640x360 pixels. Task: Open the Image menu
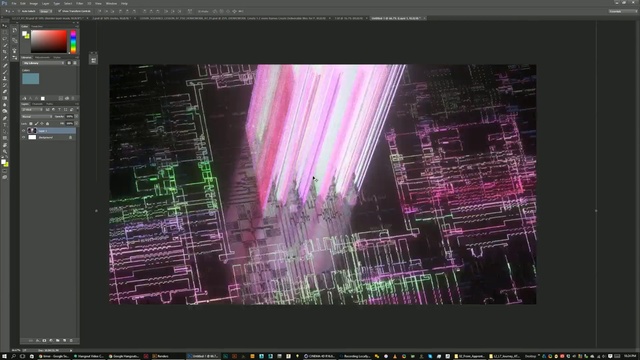[x=33, y=3]
